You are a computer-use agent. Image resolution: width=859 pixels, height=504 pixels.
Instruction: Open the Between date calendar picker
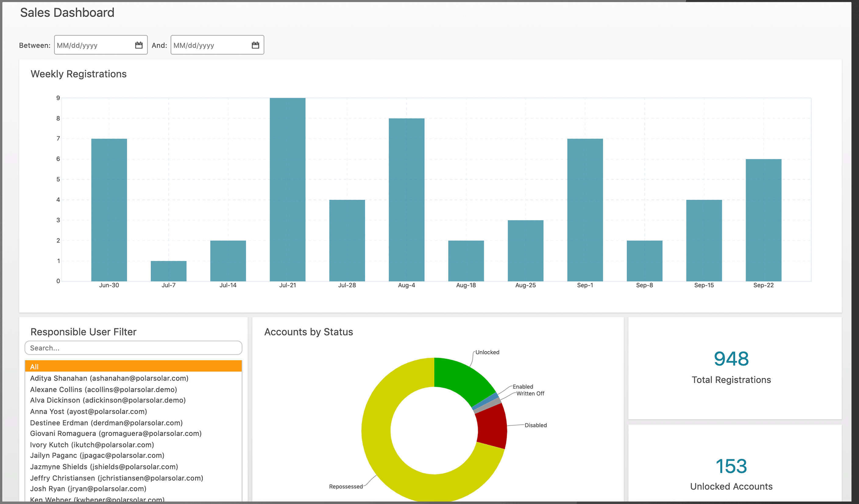click(139, 45)
